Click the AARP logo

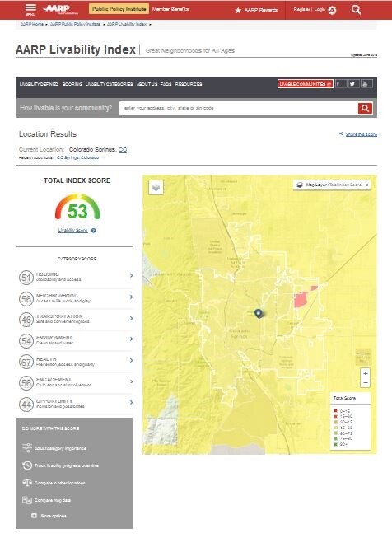click(x=60, y=9)
